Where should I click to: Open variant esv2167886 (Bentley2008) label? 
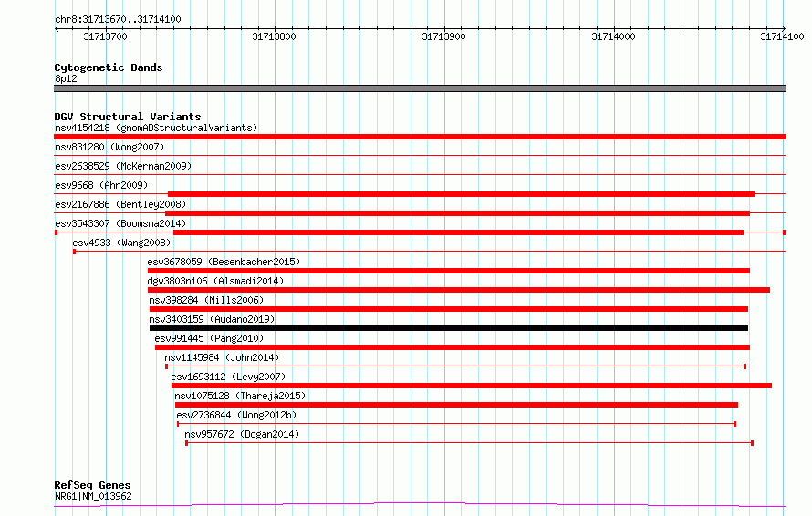(x=120, y=204)
